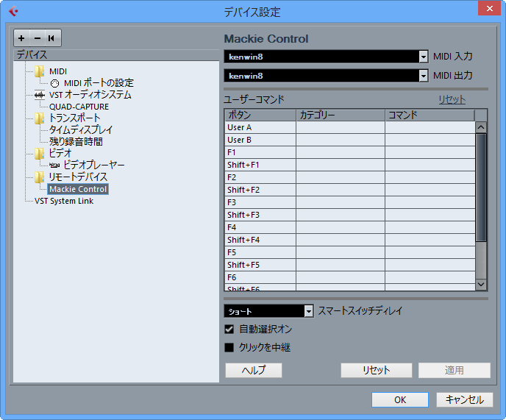The height and width of the screenshot is (420, 506).
Task: Select QUAD-CAPTURE in device tree
Action: 79,107
